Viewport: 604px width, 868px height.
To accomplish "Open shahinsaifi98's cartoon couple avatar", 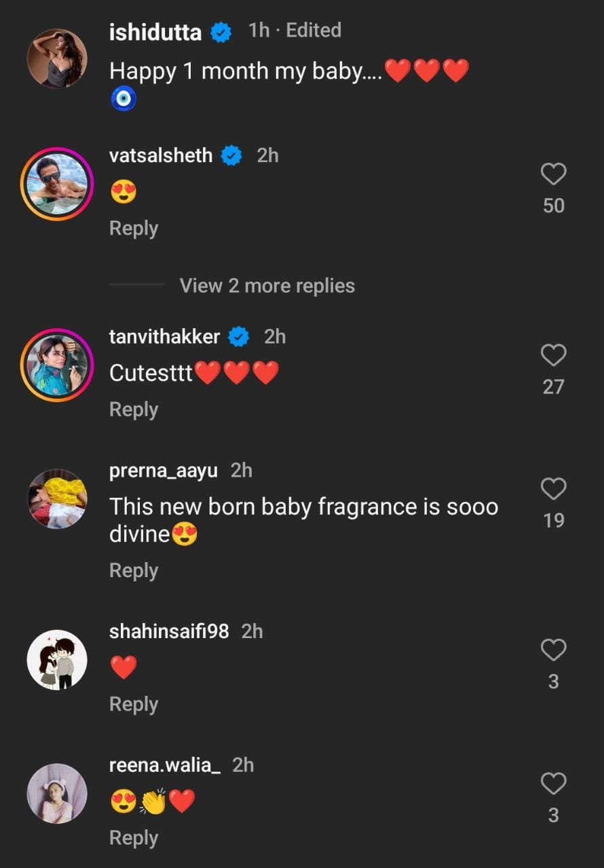I will point(57,660).
